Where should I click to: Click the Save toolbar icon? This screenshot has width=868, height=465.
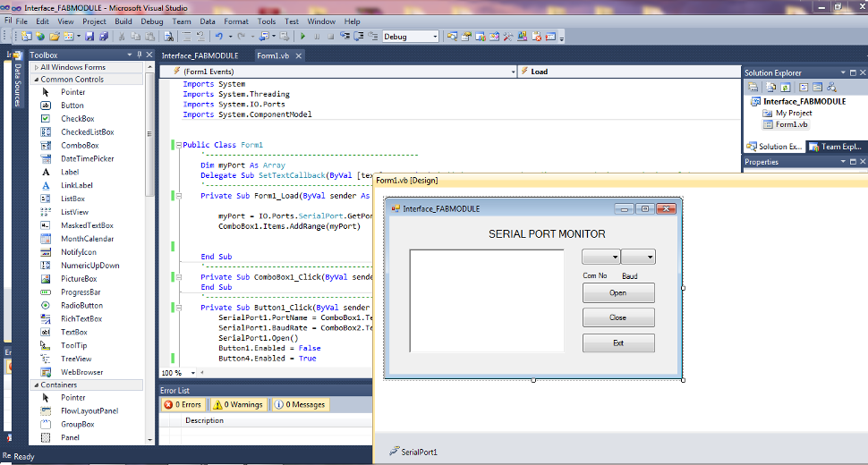pos(89,37)
